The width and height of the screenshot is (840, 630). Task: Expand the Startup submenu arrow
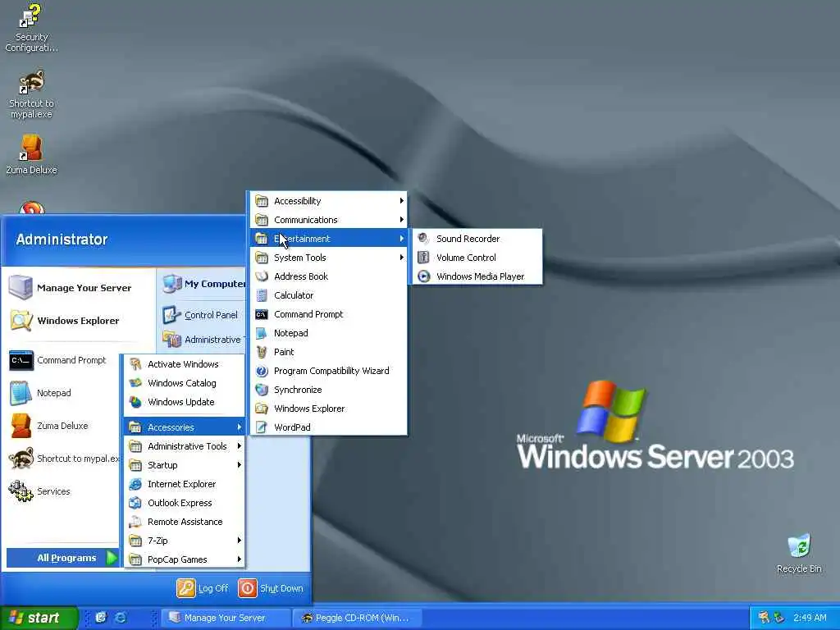point(239,465)
